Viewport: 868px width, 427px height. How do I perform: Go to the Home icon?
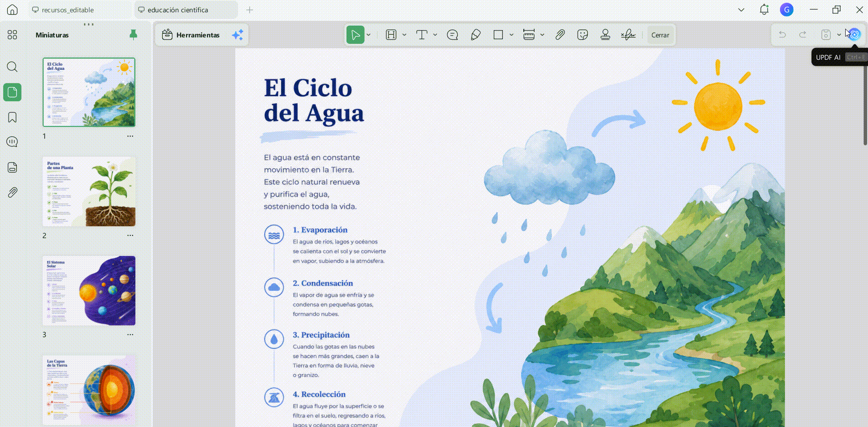pos(12,10)
